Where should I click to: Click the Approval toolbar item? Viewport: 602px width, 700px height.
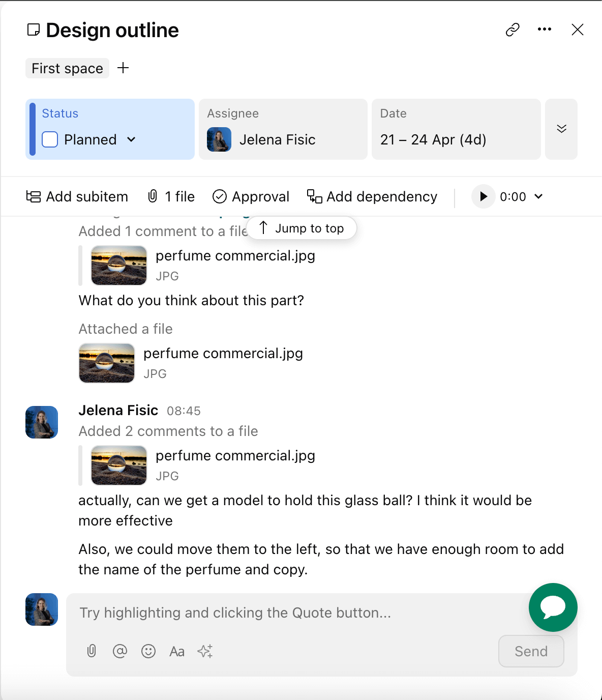click(x=251, y=196)
